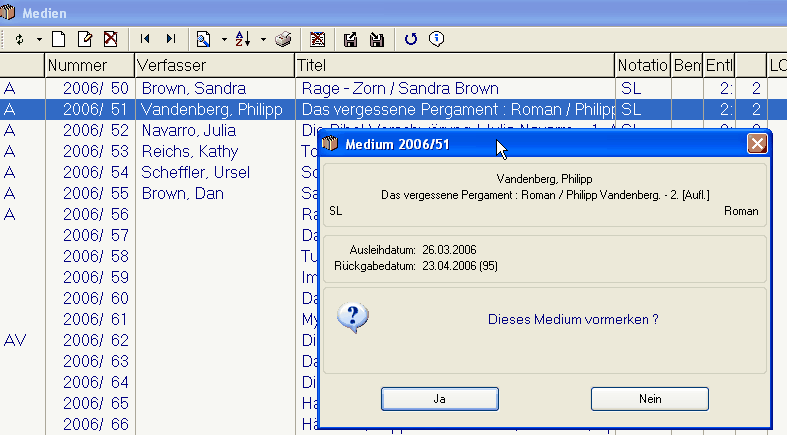Screen dimensions: 787x435
Task: Click the edit record pencil icon
Action: click(85, 39)
